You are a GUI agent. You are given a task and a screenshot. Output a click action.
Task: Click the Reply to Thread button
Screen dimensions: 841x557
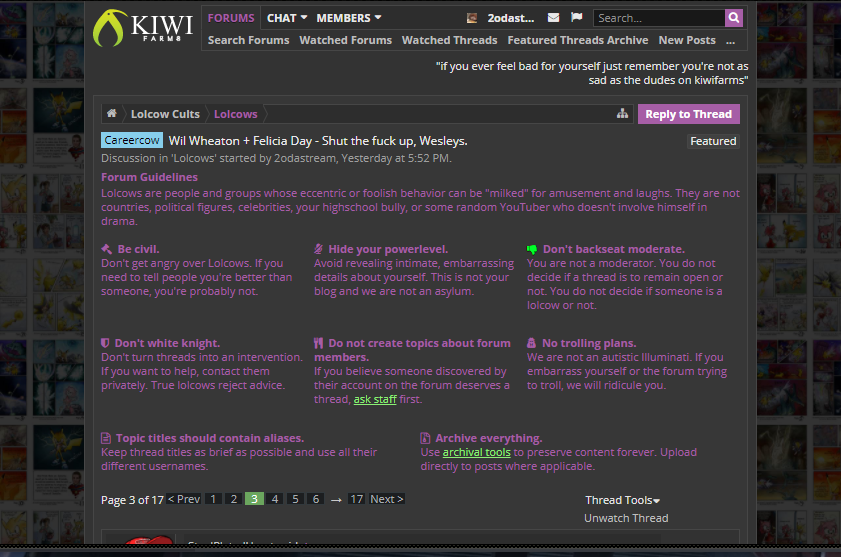689,114
